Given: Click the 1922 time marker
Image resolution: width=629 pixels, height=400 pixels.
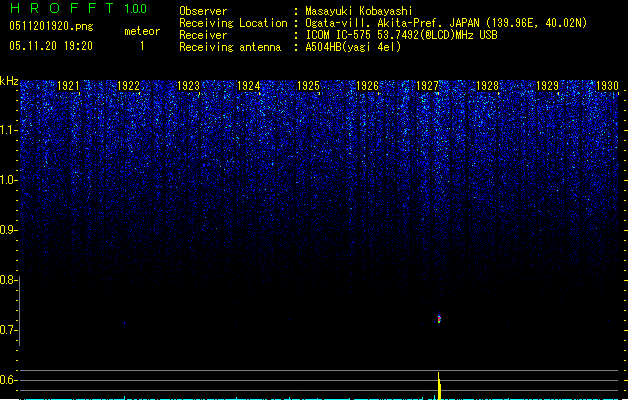Looking at the screenshot, I should click(128, 85).
